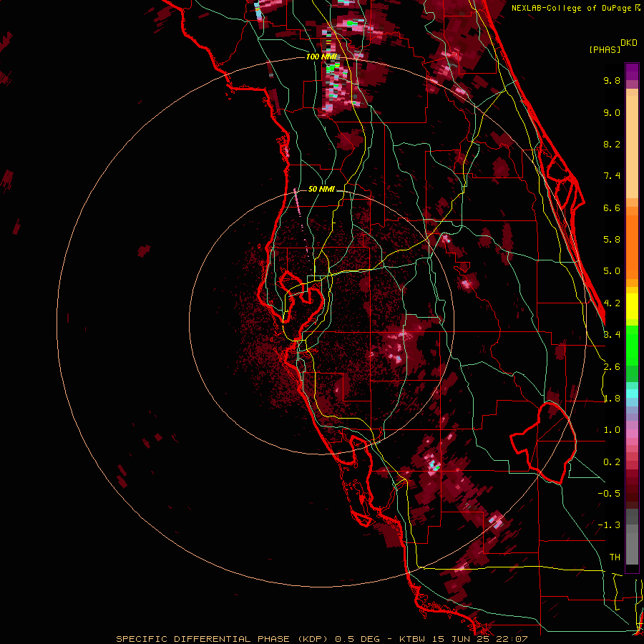Pick the 1.0 value on the scale
The image size is (644, 644).
[x=612, y=430]
